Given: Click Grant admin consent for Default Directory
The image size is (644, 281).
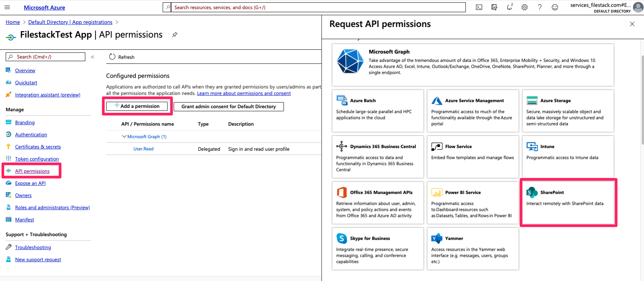Looking at the screenshot, I should pos(229,107).
